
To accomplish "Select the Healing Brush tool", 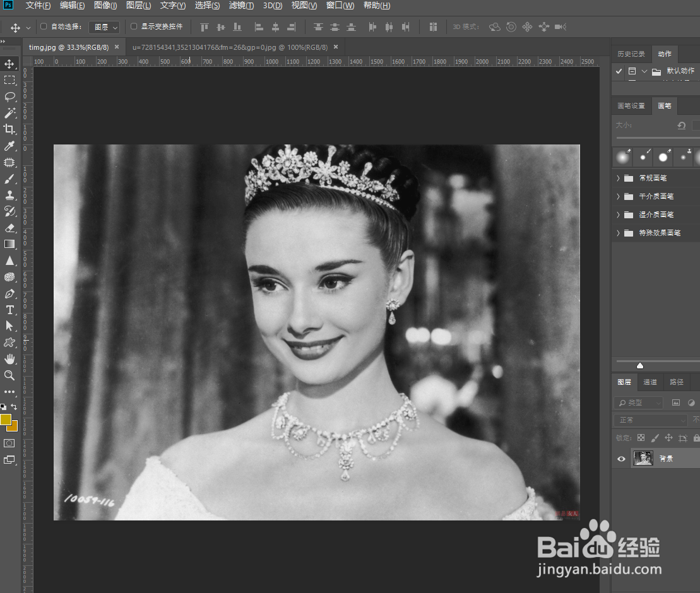I will click(9, 162).
